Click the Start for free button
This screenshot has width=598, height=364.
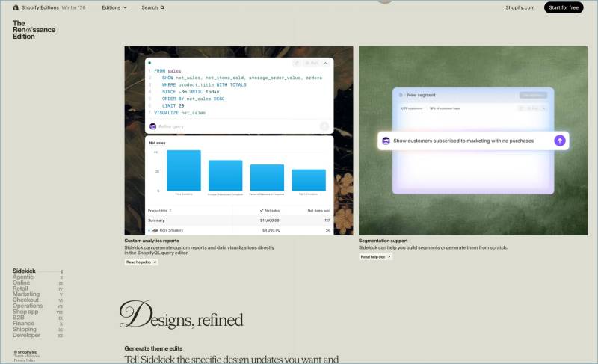click(564, 7)
